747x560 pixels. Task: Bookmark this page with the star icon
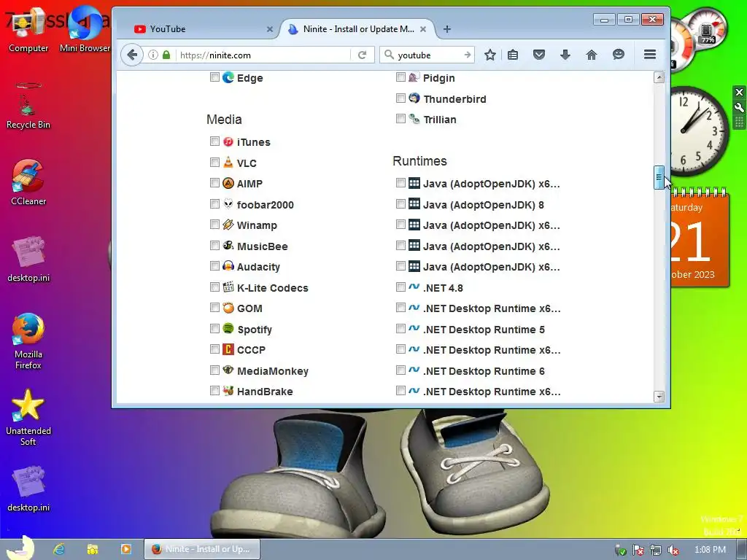pos(489,55)
